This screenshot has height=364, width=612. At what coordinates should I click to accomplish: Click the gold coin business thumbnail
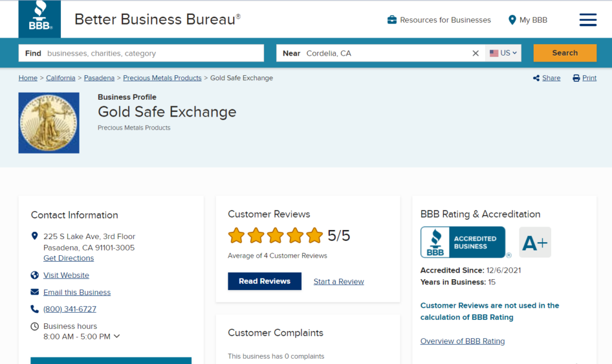49,123
